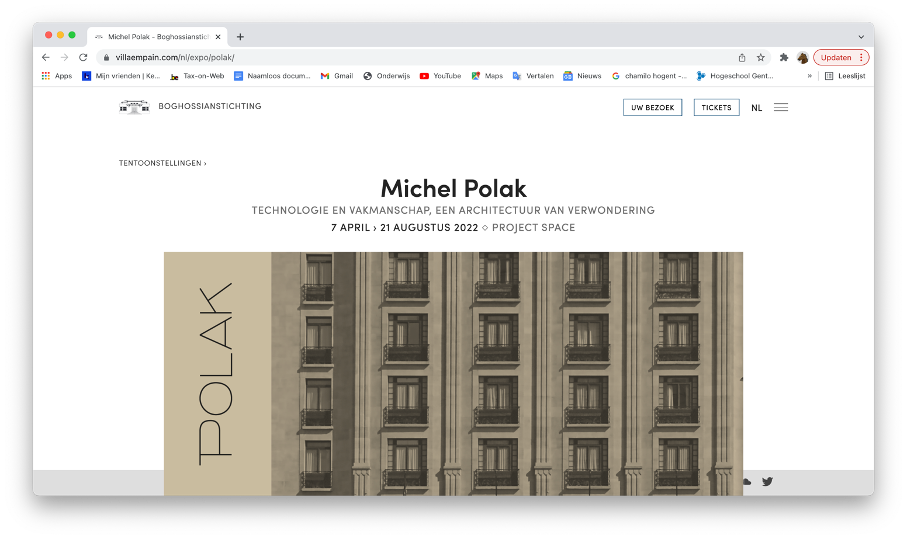Open the Chrome profile avatar
Screen dimensions: 908x540
pyautogui.click(x=803, y=58)
